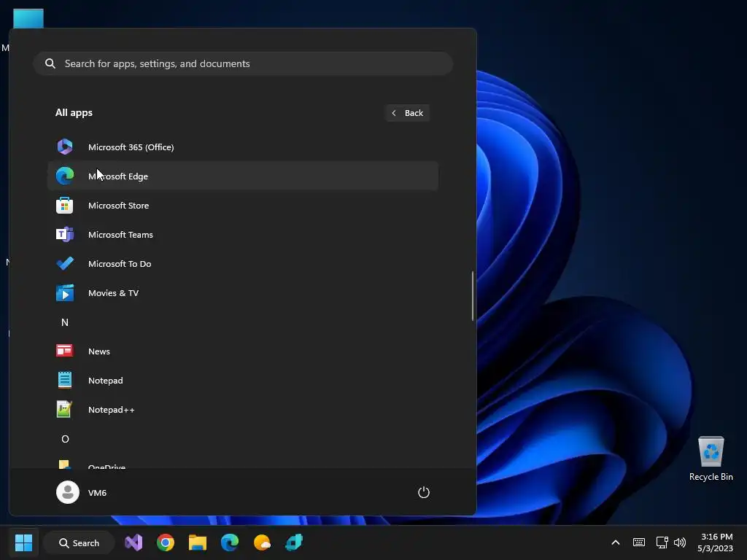This screenshot has width=747, height=560.
Task: Open the power options button
Action: pos(424,492)
